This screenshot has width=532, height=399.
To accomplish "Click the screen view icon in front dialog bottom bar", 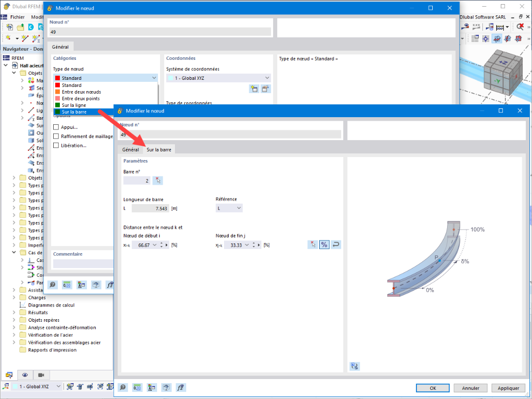I will [166, 387].
